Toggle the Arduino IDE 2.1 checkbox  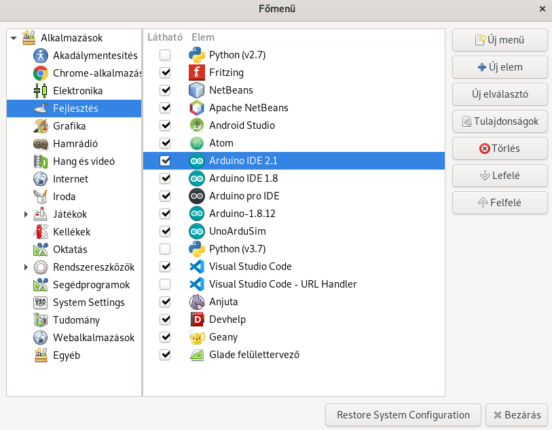165,161
